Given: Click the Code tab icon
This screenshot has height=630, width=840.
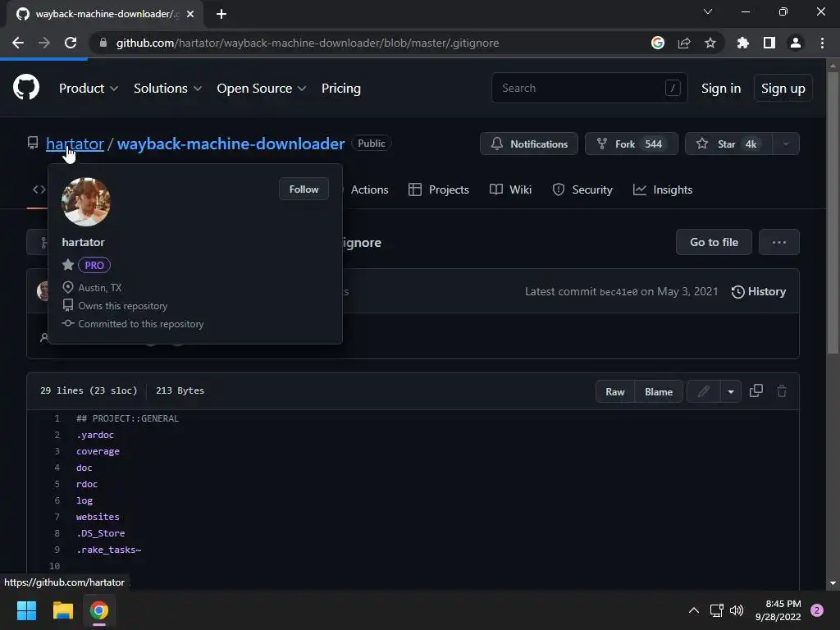Looking at the screenshot, I should pyautogui.click(x=39, y=189).
